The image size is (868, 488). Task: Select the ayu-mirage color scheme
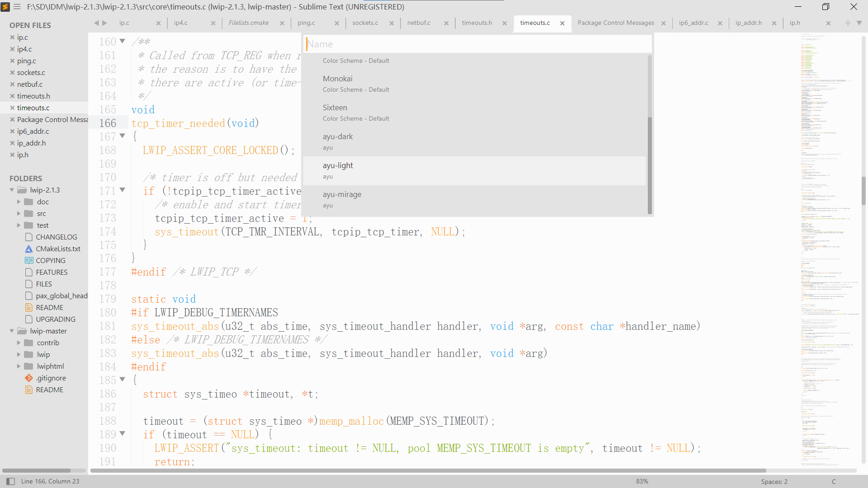coord(475,199)
